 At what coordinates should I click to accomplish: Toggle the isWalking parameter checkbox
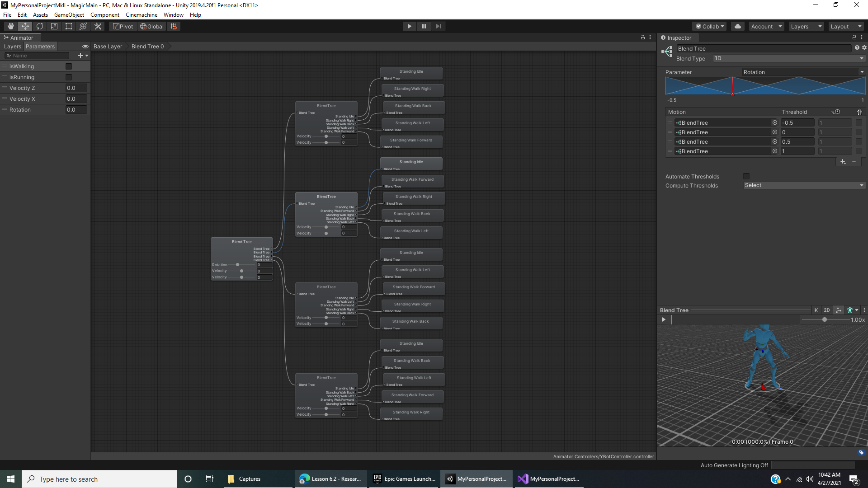point(69,66)
